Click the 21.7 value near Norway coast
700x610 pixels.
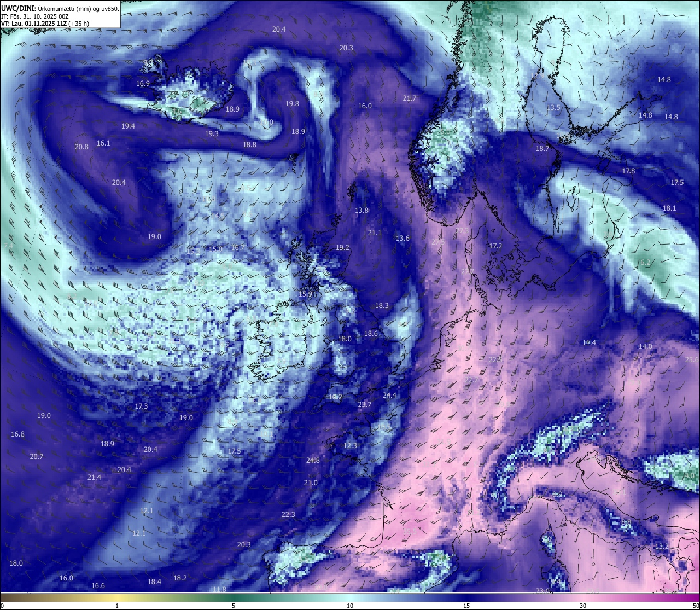tap(409, 98)
